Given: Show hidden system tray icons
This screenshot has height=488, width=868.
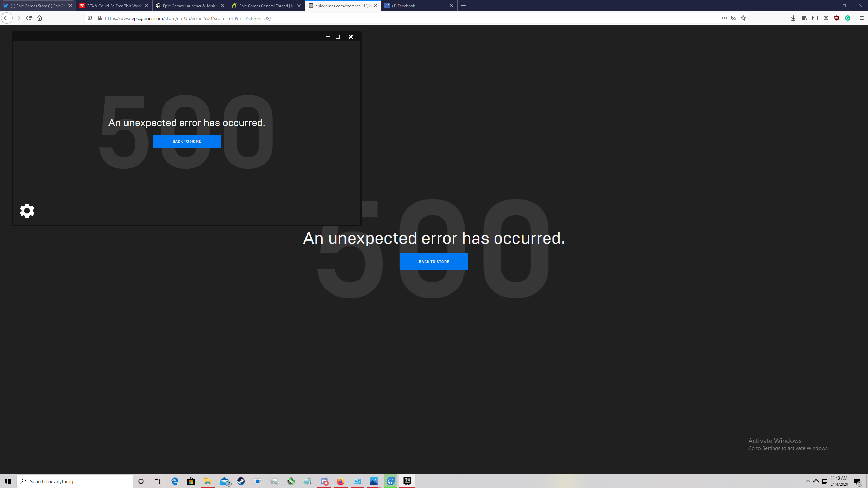Looking at the screenshot, I should click(x=808, y=481).
